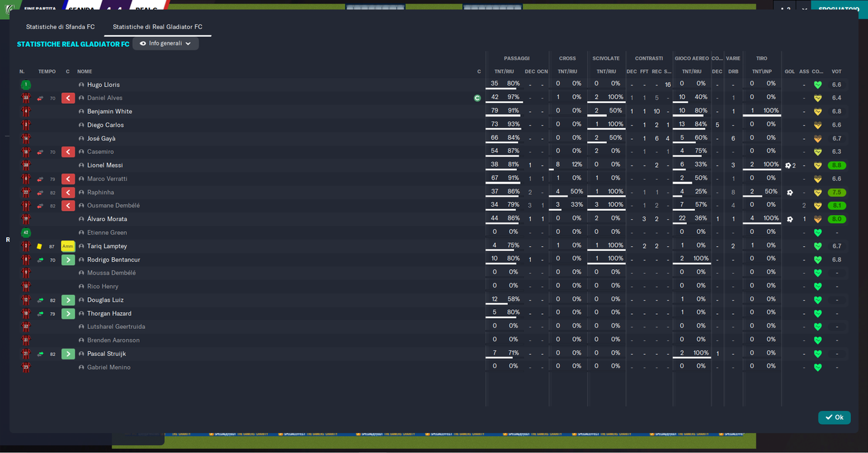Click the captain badge on Daniel Alves' row
Viewport: 868px width, 453px height.
477,98
